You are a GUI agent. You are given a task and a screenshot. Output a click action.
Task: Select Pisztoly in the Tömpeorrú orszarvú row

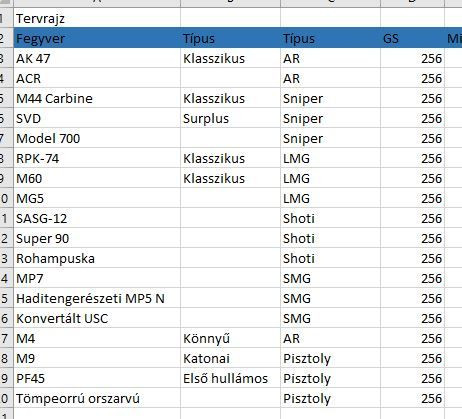click(x=330, y=398)
